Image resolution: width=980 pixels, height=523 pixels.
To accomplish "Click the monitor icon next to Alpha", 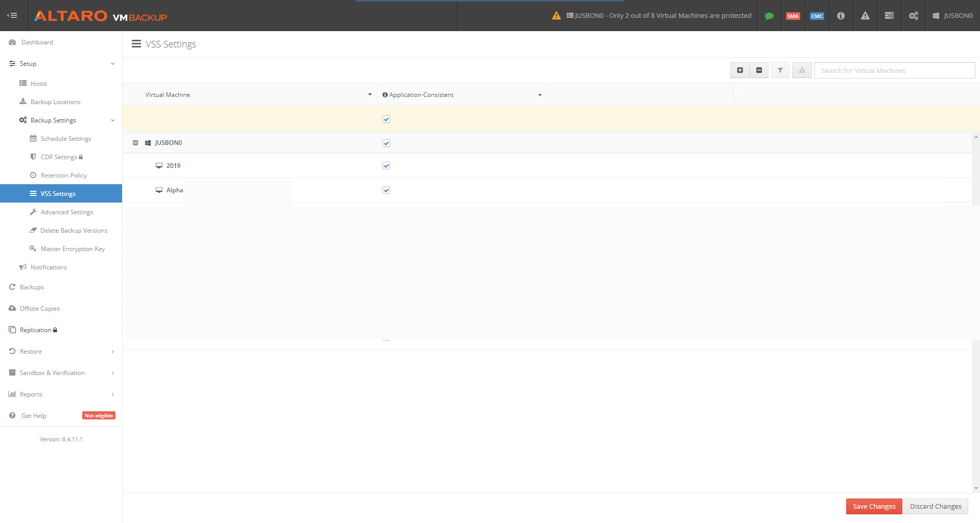I will click(x=159, y=190).
